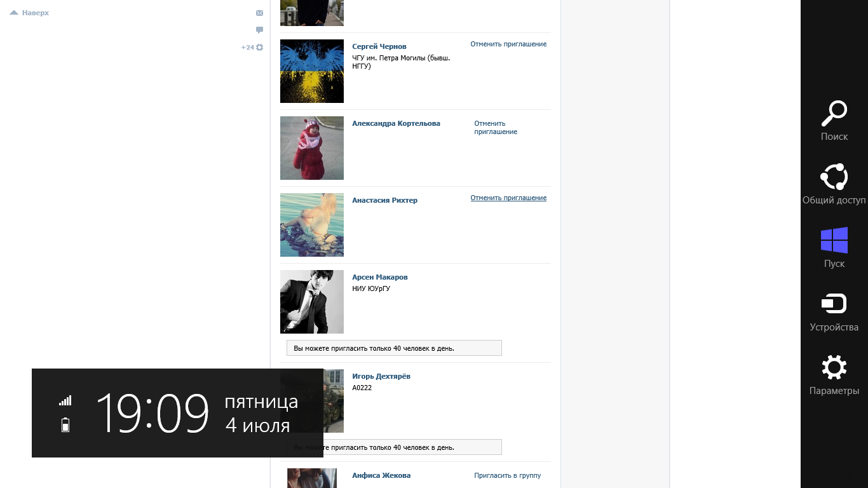Click the network signal bars icon
868x488 pixels.
coord(65,400)
